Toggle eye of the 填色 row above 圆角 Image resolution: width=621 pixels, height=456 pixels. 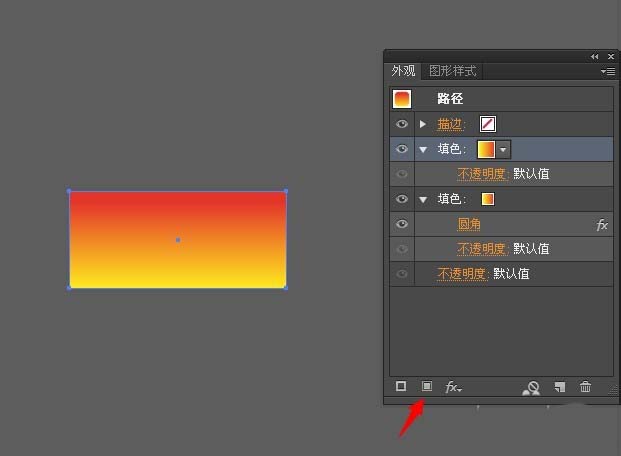pyautogui.click(x=402, y=199)
